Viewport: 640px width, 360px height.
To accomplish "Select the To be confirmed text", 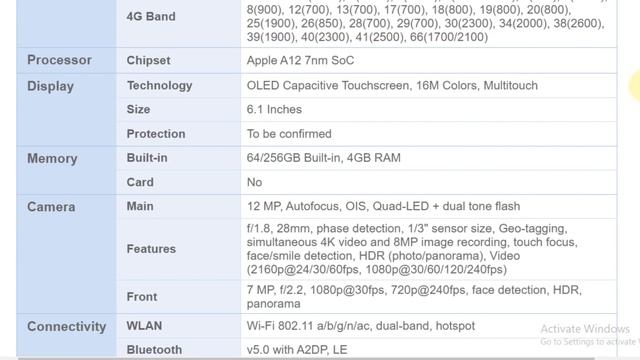I will pyautogui.click(x=289, y=134).
